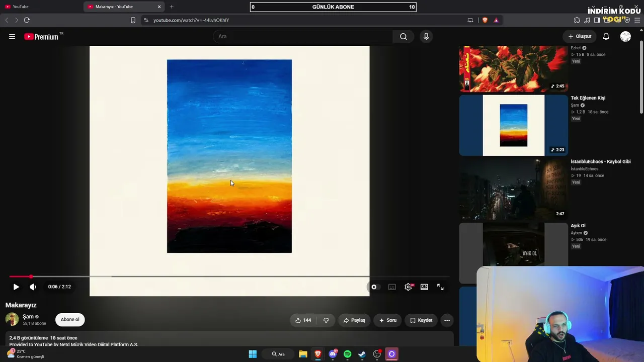644x362 pixels.
Task: Open File Explorer from the taskbar
Action: click(x=303, y=354)
